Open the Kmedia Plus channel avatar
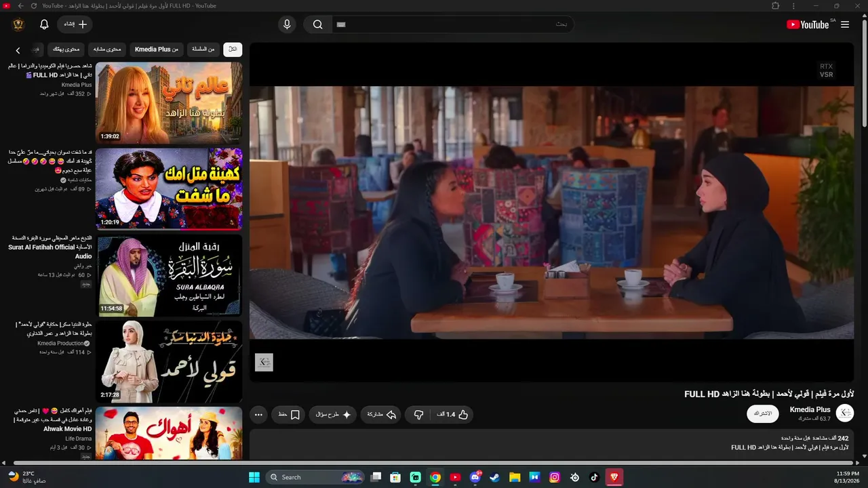Viewport: 868px width, 488px height. point(845,413)
